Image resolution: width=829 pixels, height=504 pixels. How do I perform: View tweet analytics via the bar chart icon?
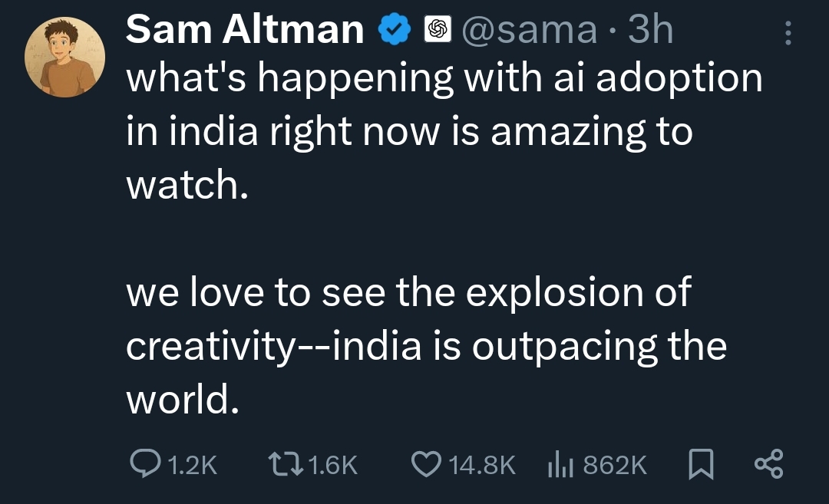(x=562, y=463)
